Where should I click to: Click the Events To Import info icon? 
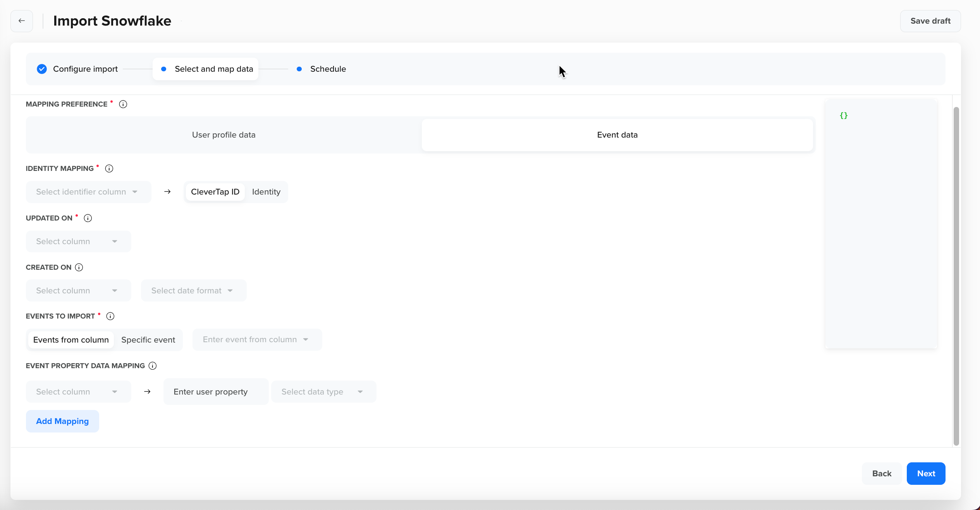110,316
